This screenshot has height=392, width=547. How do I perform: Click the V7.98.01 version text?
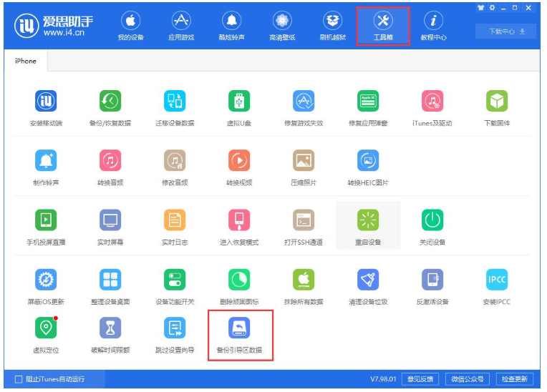[383, 379]
